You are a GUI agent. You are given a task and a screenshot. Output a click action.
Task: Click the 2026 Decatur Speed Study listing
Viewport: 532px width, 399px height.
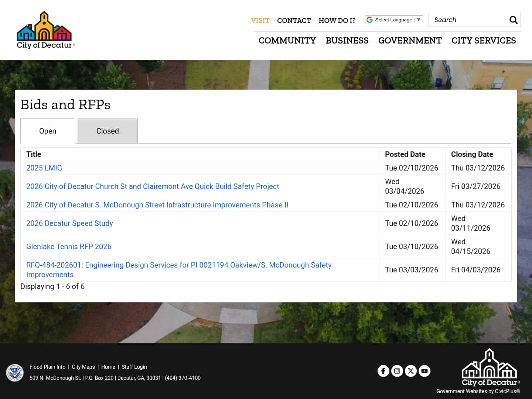point(69,223)
